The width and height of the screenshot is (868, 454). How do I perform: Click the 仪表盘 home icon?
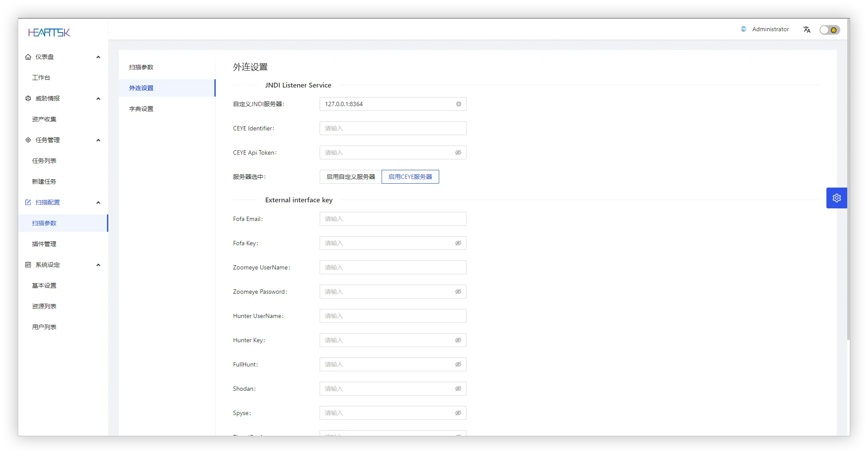pyautogui.click(x=28, y=57)
